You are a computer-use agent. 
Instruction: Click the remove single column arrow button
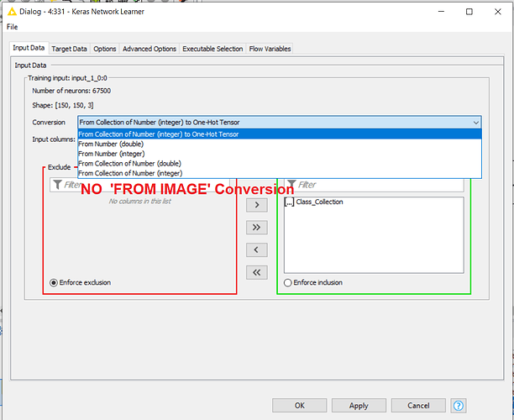click(257, 250)
